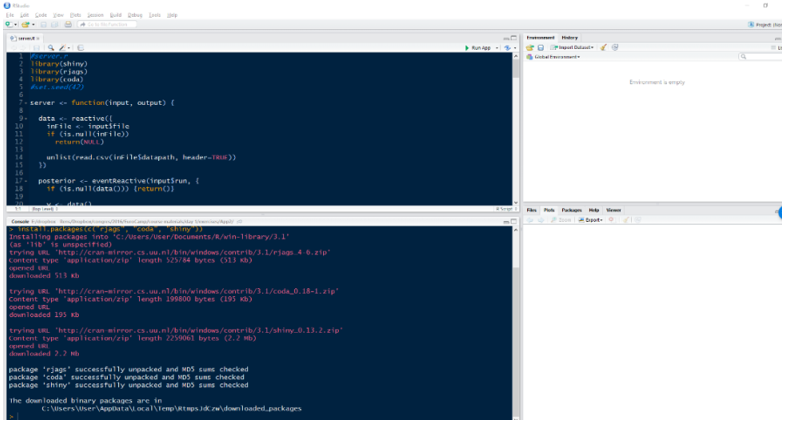The width and height of the screenshot is (786, 422).
Task: Open the Session menu
Action: click(95, 15)
